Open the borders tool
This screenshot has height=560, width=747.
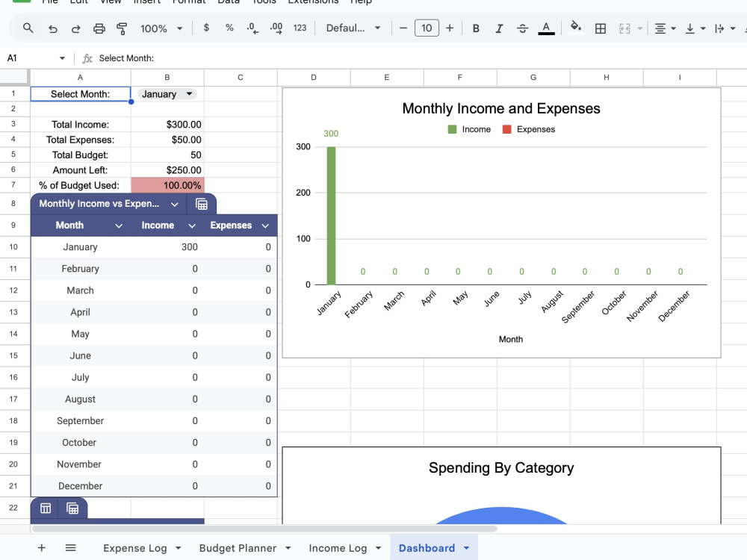point(601,28)
